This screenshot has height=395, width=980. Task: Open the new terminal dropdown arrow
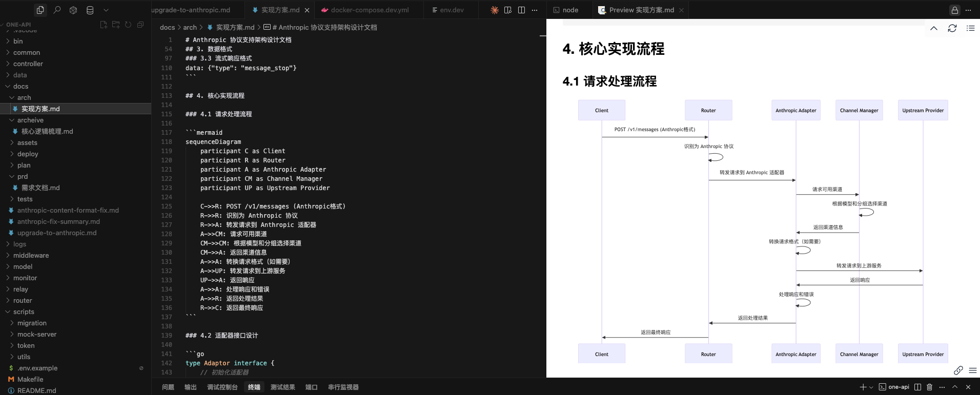tap(871, 387)
